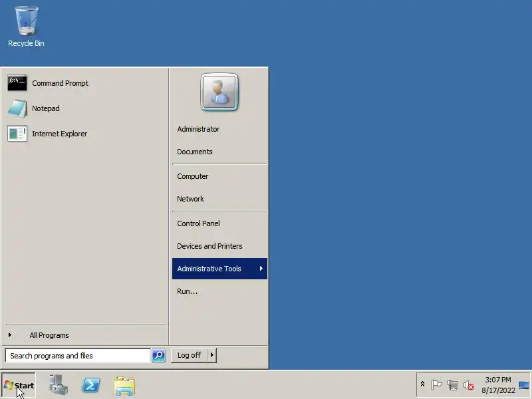Open Server Manager from the taskbar
The image size is (532, 399).
[x=58, y=385]
